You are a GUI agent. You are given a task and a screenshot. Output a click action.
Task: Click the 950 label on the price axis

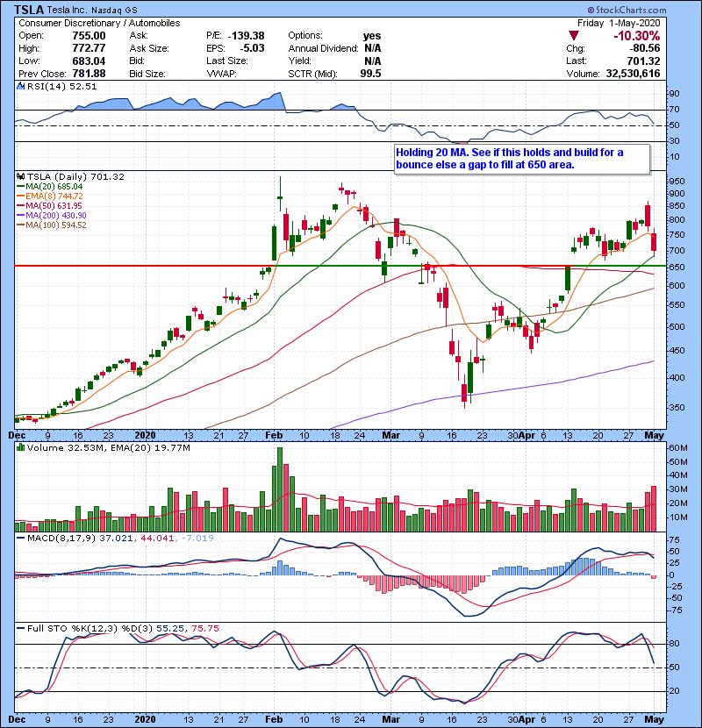pos(677,181)
